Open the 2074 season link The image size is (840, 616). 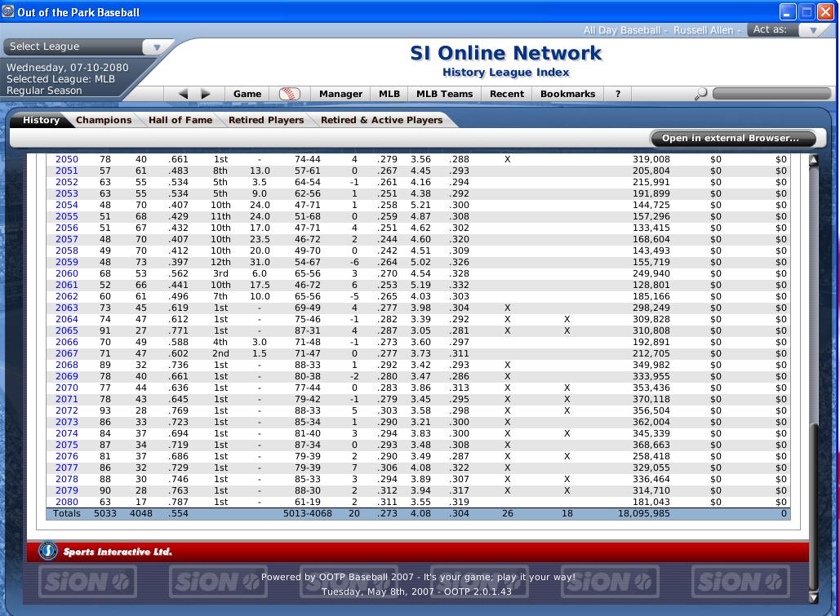(x=67, y=433)
